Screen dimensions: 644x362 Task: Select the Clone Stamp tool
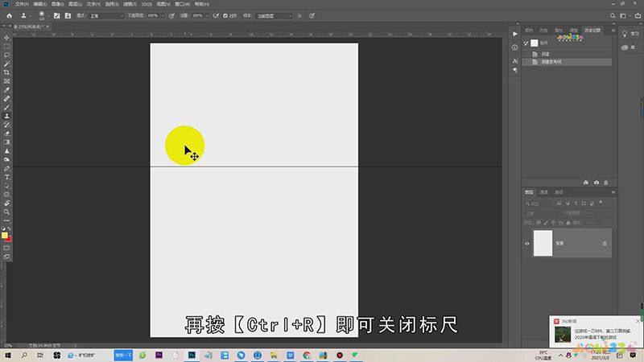coord(6,116)
